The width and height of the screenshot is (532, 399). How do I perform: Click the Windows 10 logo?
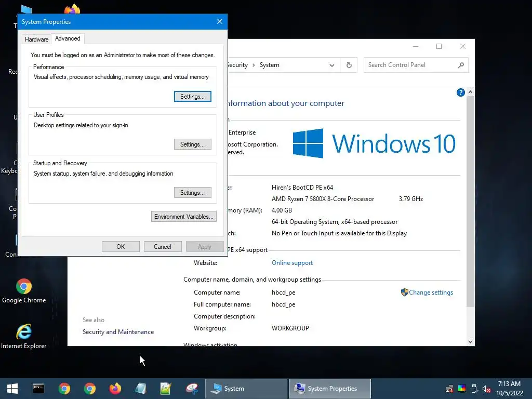coord(374,143)
